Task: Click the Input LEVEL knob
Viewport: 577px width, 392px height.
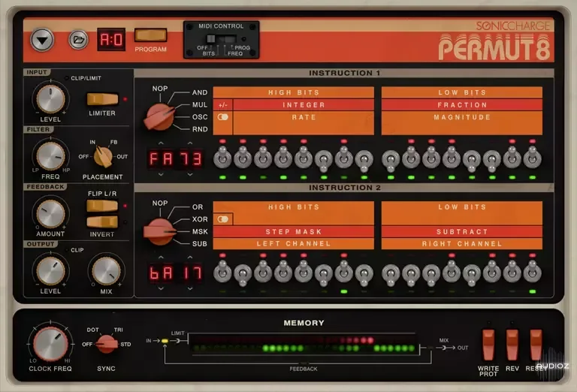Action: point(50,98)
